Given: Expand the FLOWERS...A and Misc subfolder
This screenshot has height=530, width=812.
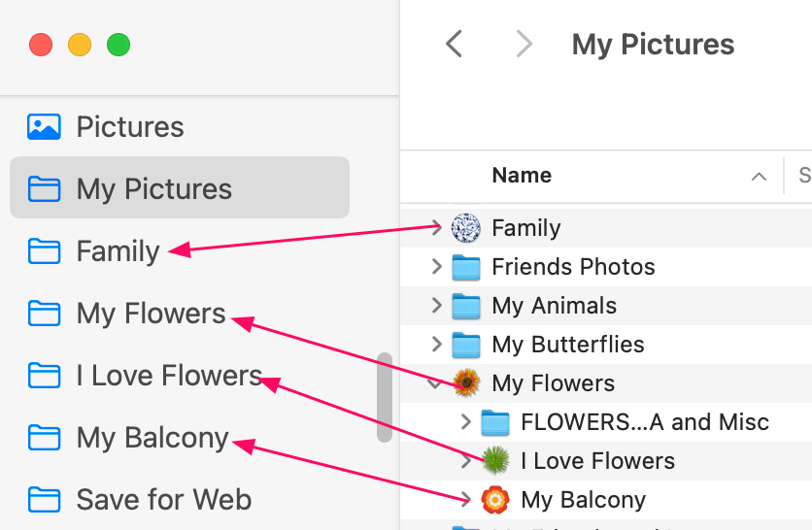Looking at the screenshot, I should point(466,422).
